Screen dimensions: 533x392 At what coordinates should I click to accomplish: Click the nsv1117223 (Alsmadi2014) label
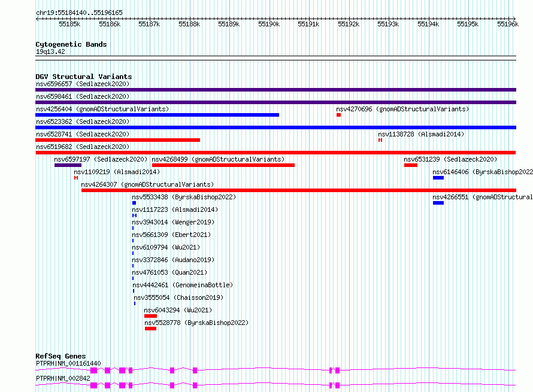175,209
